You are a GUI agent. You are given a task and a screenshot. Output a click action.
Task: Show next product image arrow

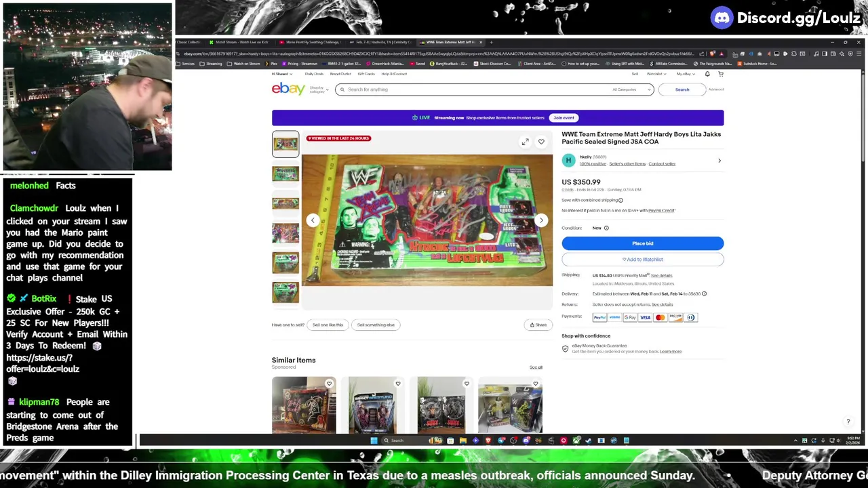pos(541,220)
